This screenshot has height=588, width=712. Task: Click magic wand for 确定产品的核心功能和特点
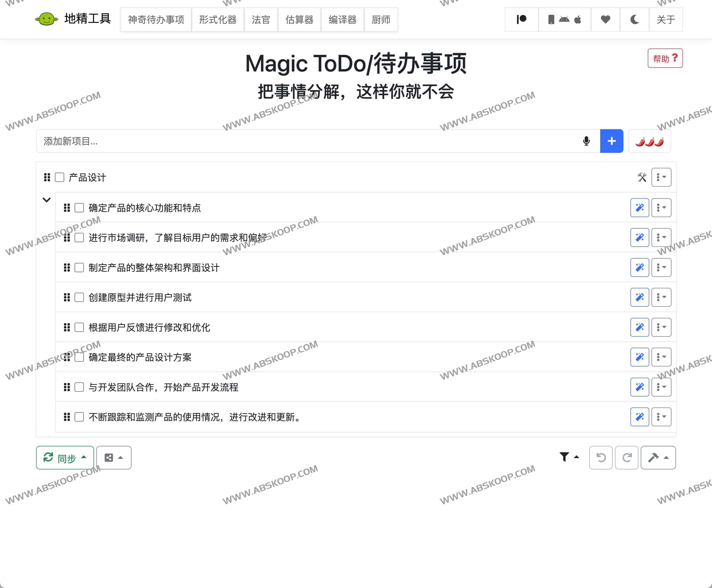[x=640, y=208]
